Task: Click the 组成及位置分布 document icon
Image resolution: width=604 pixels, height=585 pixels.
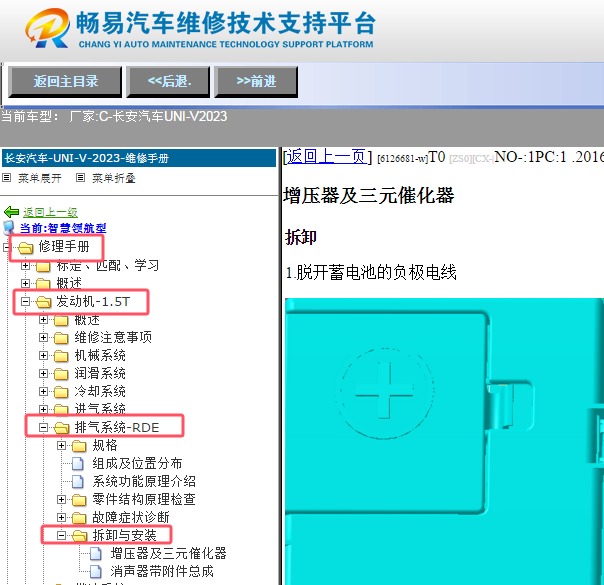Action: coord(78,463)
